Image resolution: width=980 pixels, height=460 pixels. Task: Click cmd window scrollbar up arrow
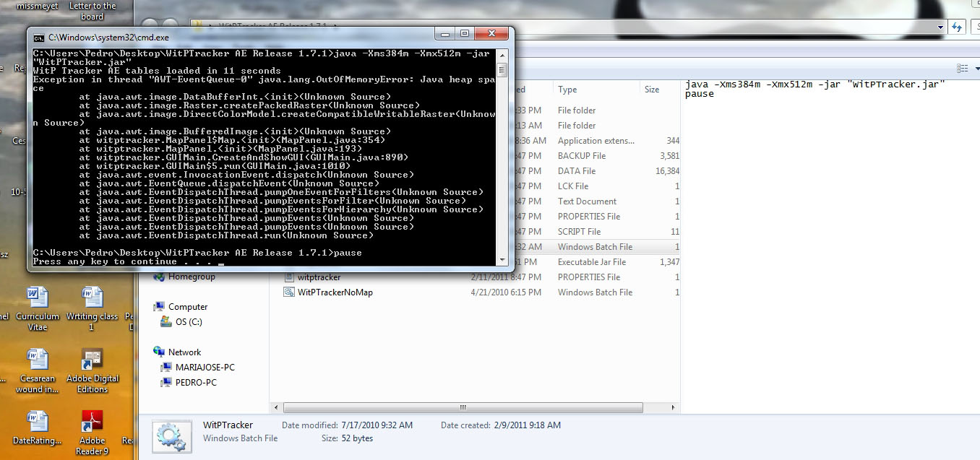coord(502,53)
